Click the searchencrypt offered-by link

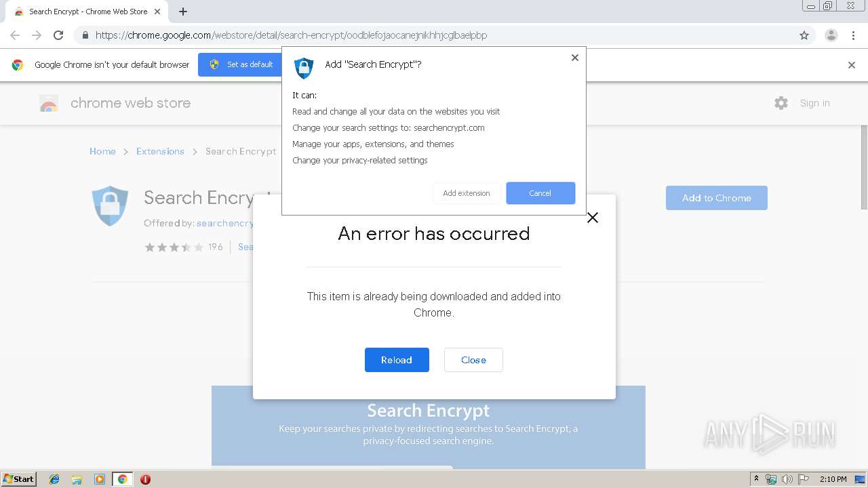225,223
